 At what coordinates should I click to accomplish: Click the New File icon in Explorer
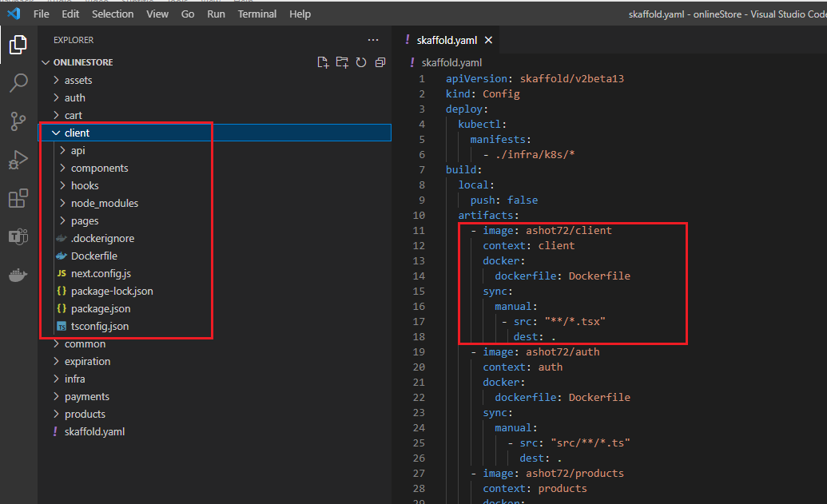[x=323, y=62]
